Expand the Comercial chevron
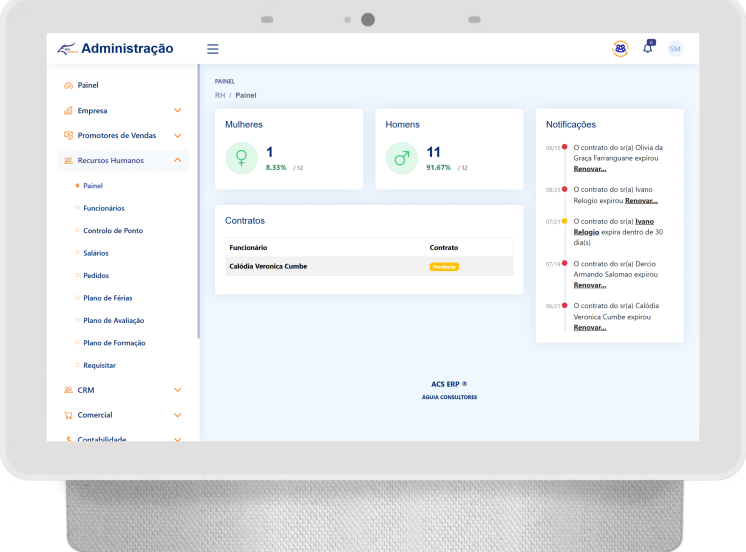 tap(177, 415)
